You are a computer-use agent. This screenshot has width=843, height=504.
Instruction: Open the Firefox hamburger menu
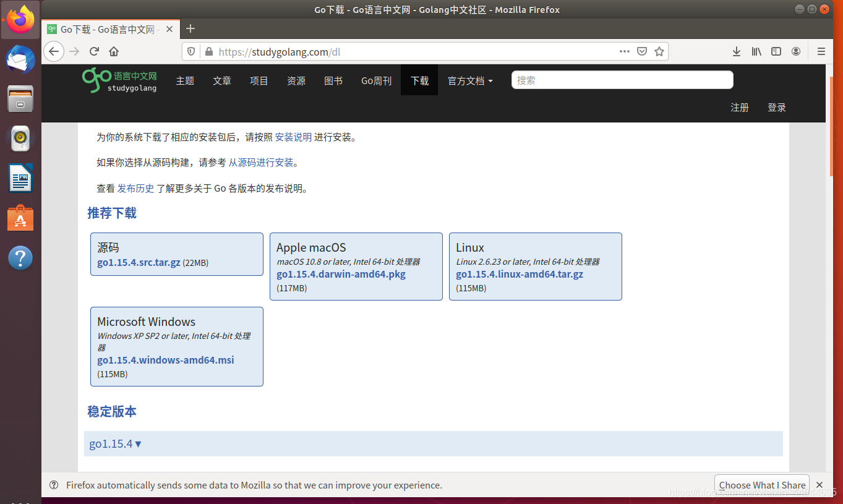click(821, 51)
